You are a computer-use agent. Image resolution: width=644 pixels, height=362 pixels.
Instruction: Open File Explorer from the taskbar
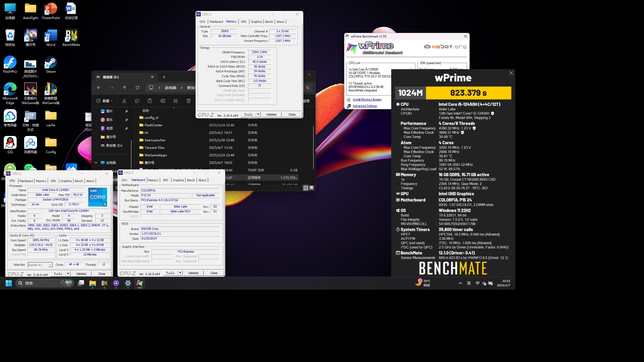pos(93,283)
